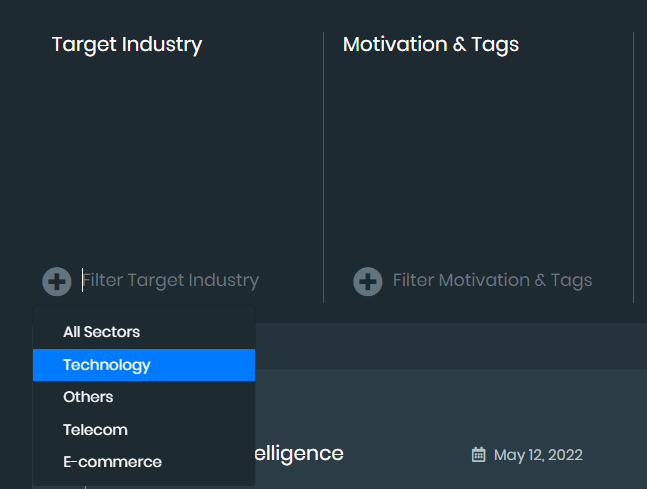Image resolution: width=647 pixels, height=489 pixels.
Task: Click into the Filter Motivation & Tags field
Action: click(492, 281)
